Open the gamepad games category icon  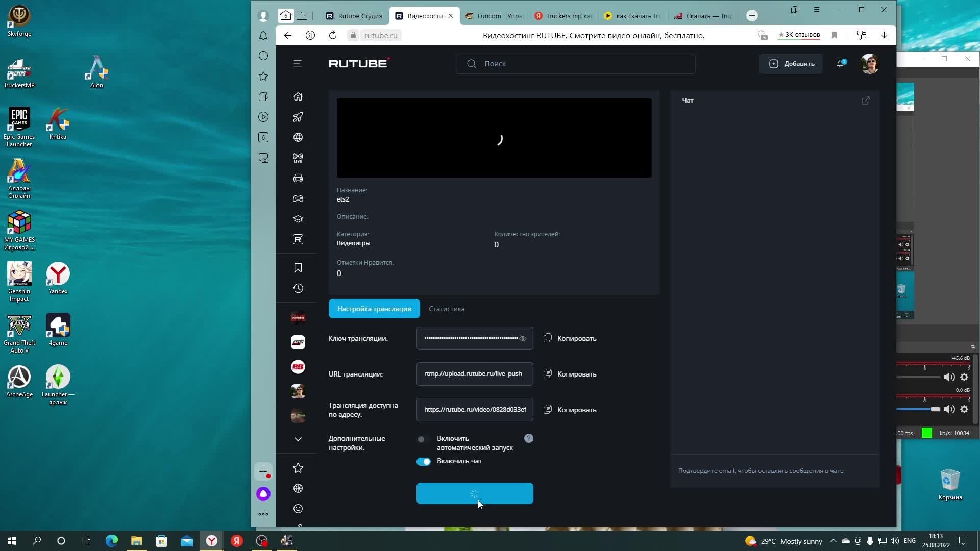click(298, 199)
